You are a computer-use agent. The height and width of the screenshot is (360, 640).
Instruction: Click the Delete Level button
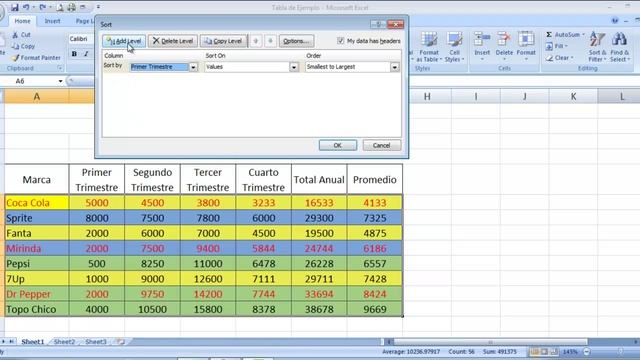(173, 41)
